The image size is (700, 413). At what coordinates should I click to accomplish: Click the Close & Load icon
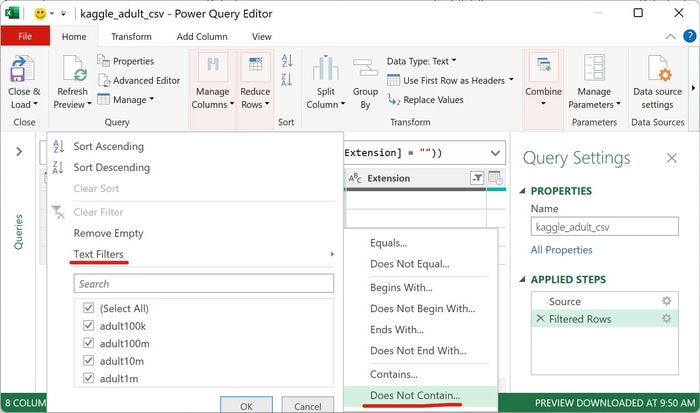click(23, 68)
